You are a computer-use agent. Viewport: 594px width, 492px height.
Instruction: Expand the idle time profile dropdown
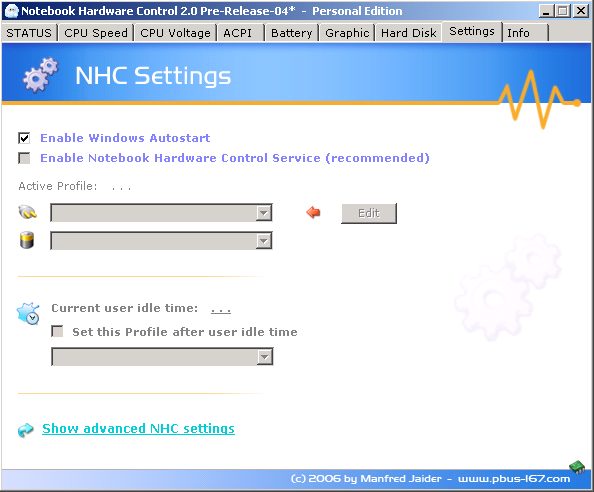point(162,357)
